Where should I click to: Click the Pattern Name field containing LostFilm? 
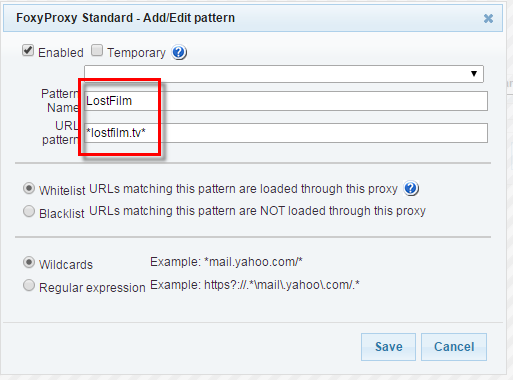tap(286, 101)
